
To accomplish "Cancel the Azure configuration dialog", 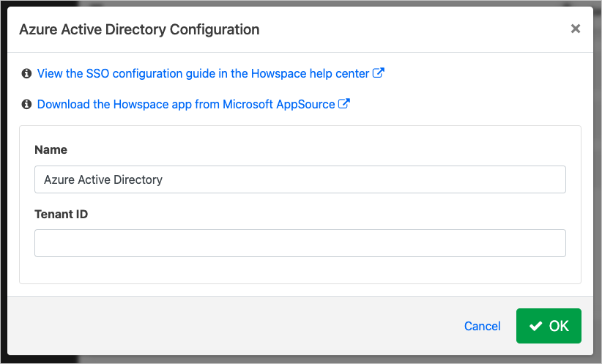I will click(482, 327).
